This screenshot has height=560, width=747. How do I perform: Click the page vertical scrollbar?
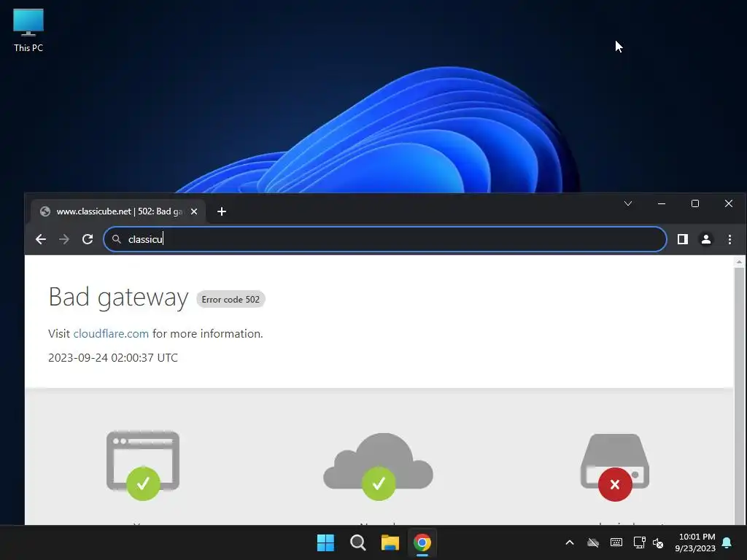740,394
